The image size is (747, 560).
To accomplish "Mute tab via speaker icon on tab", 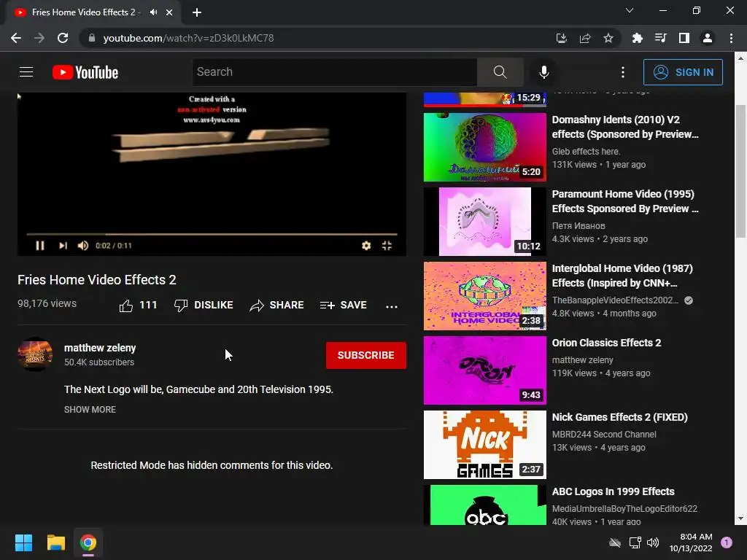I will coord(153,12).
